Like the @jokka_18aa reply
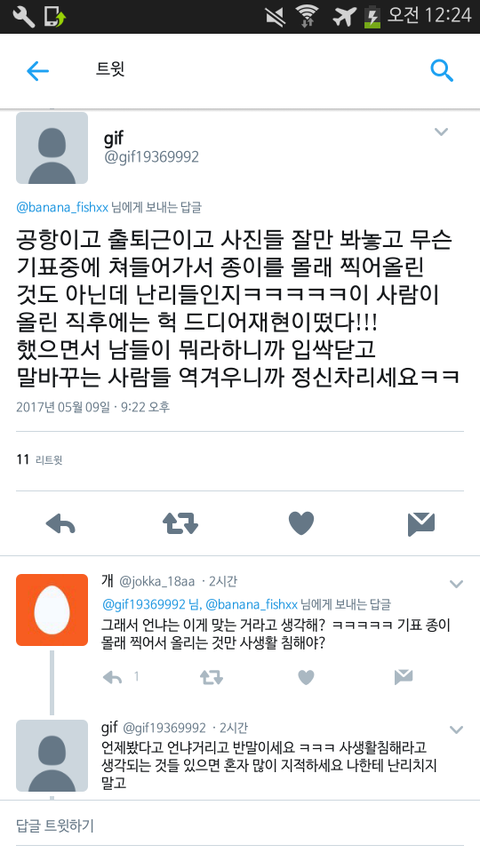 pyautogui.click(x=306, y=677)
